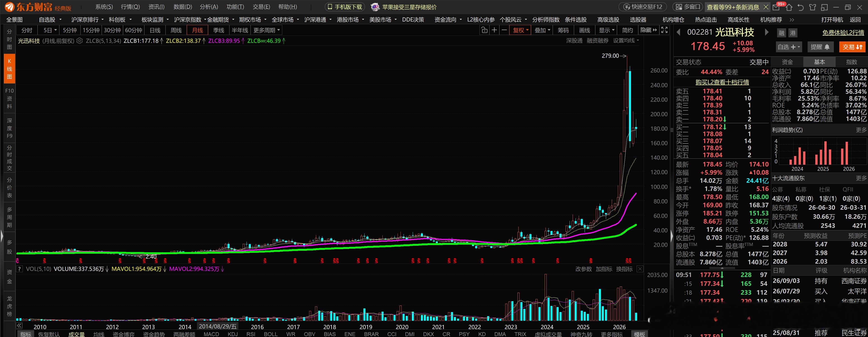Click 免费体验L2行情 link

click(843, 33)
